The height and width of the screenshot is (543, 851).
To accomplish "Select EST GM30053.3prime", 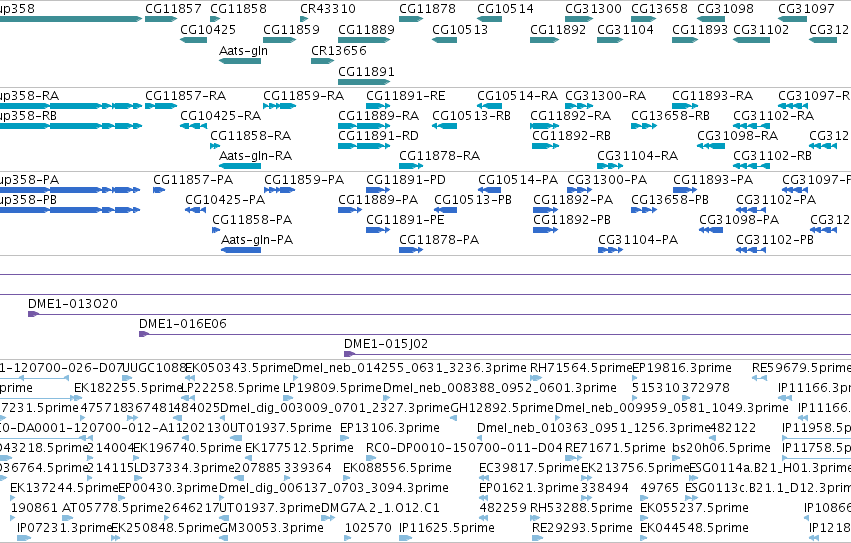I will coord(271,528).
